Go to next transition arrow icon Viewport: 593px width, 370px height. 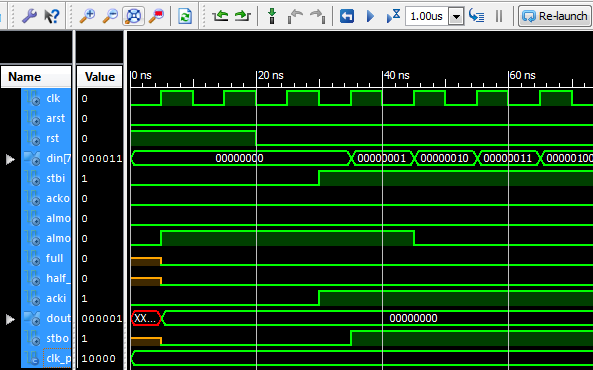pyautogui.click(x=242, y=16)
